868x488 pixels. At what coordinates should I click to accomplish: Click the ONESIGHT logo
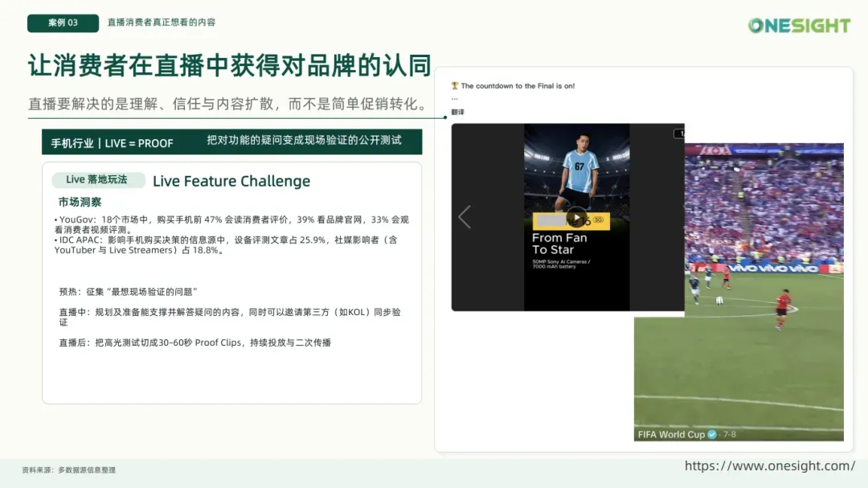click(799, 26)
